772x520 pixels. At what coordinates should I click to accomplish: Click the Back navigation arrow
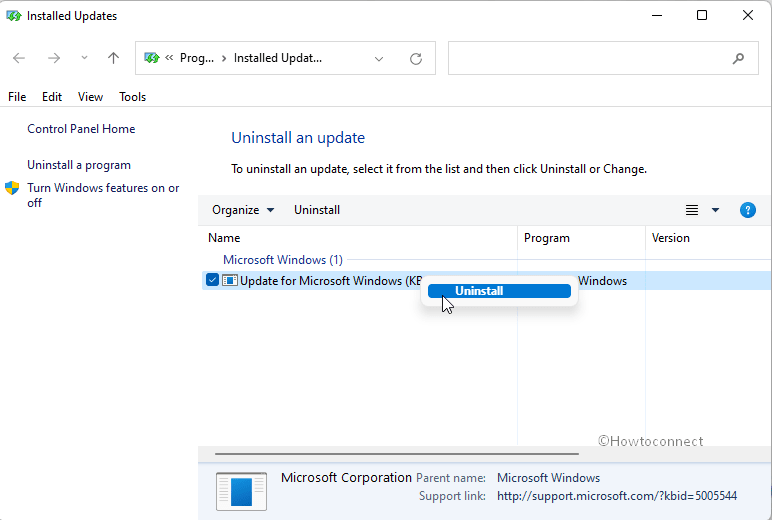click(x=19, y=58)
